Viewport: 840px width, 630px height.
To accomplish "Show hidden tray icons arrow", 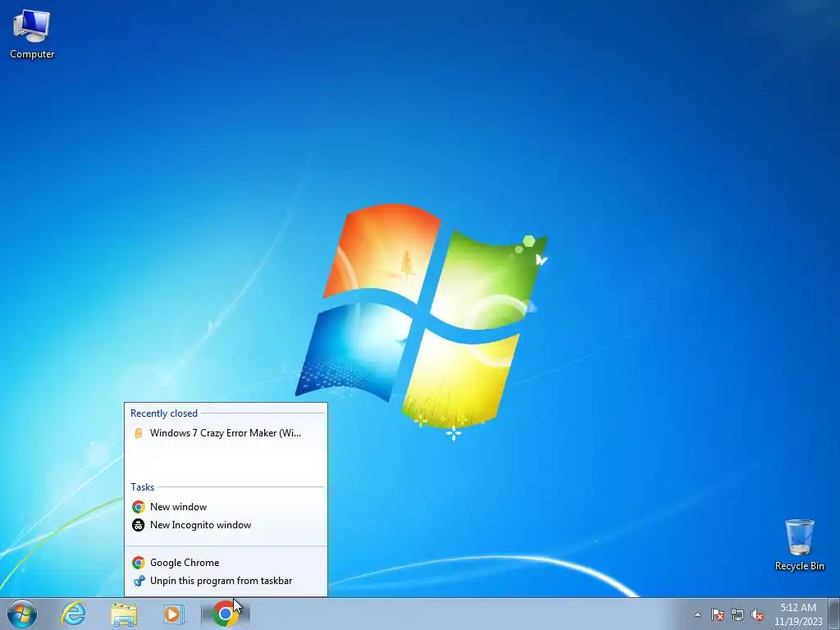I will pos(697,614).
